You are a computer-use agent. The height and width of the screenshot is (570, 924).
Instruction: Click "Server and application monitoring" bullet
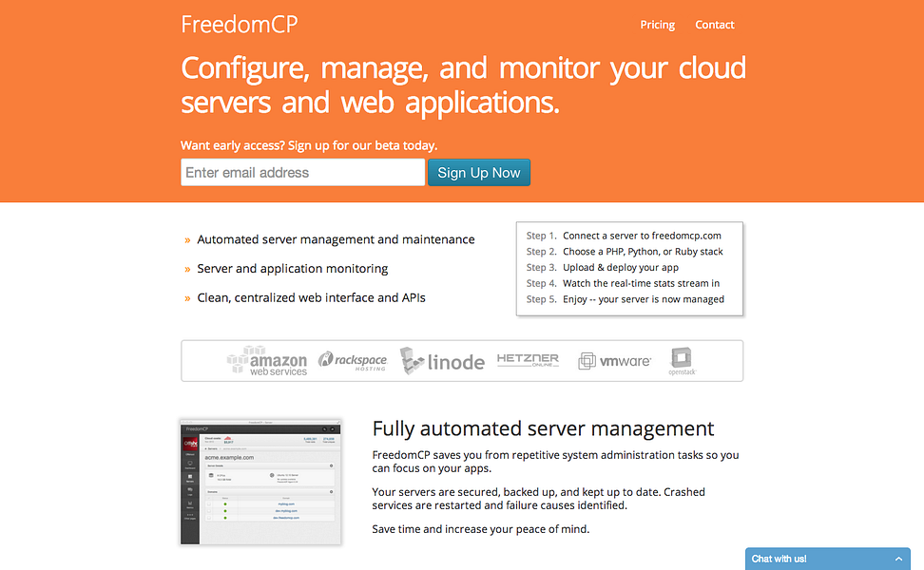tap(292, 269)
